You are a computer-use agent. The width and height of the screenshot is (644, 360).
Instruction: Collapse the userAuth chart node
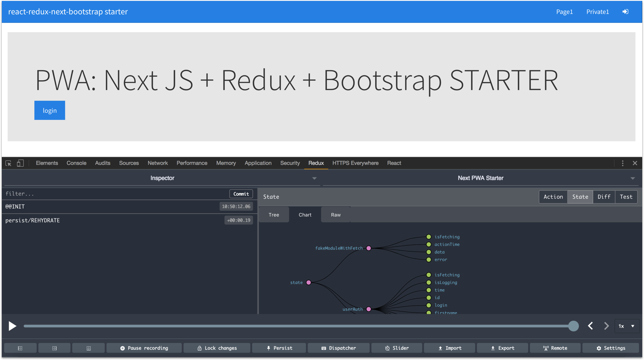coord(369,309)
